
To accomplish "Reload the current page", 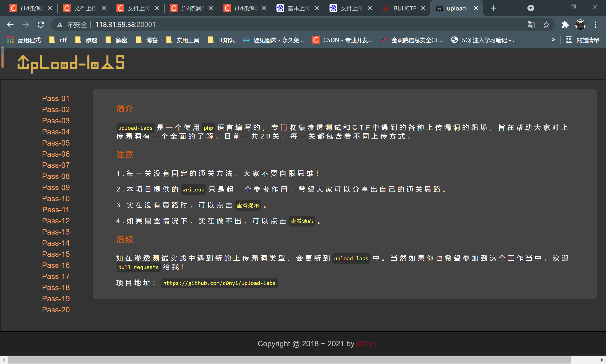I will tap(41, 25).
